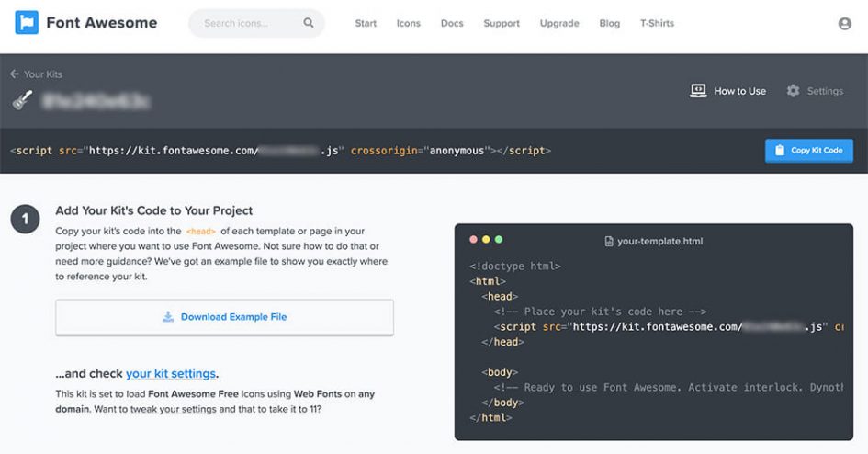868x454 pixels.
Task: Click the green dot in code window
Action: 498,239
